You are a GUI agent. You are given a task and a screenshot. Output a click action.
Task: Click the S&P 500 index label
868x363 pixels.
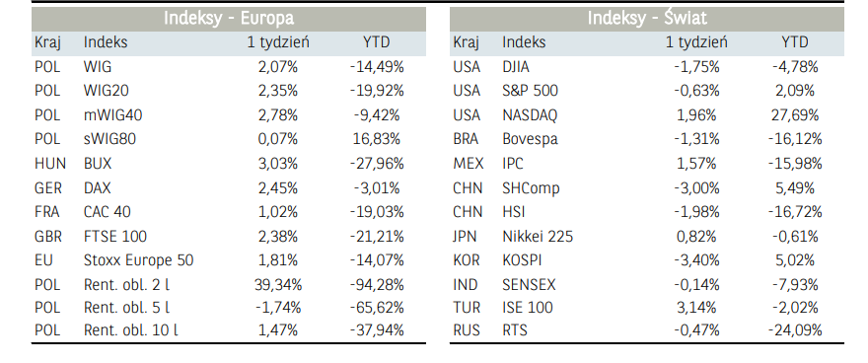[x=530, y=91]
